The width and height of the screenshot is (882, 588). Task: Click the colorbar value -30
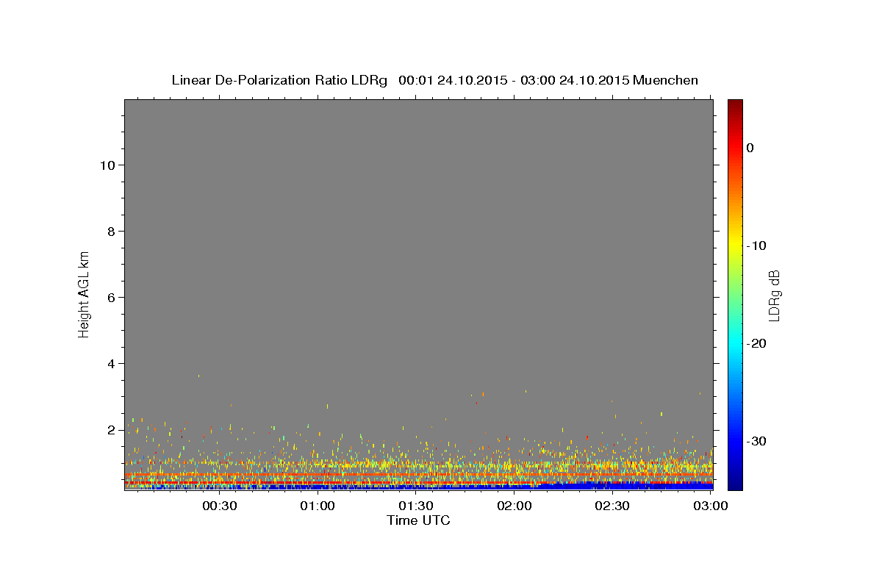(757, 441)
